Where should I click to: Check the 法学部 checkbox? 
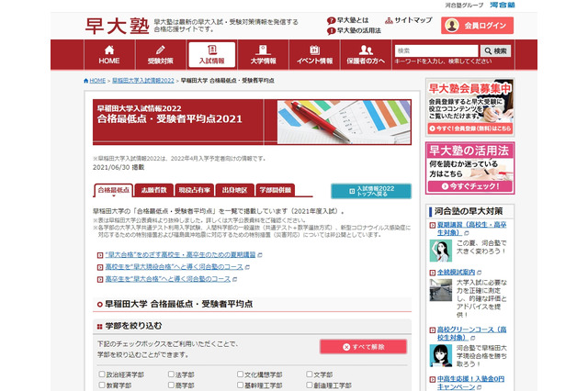coord(171,374)
